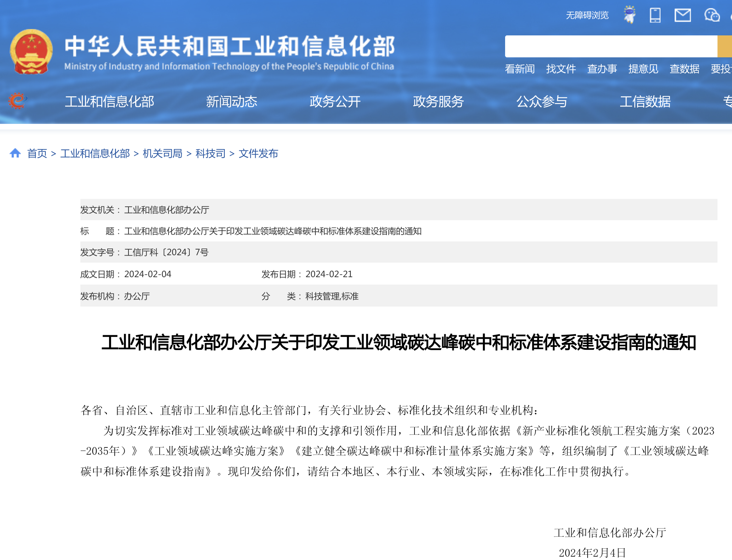Click the 查数据 quick link

684,69
